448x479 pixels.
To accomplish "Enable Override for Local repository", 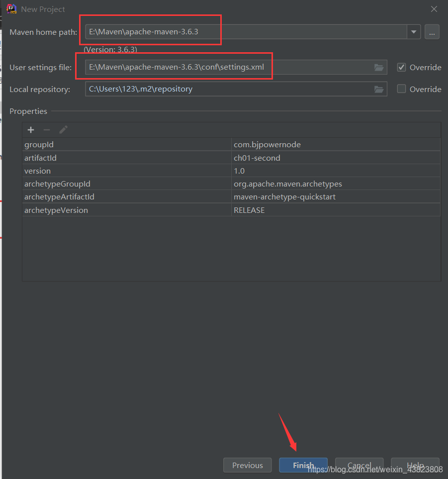I will point(402,89).
